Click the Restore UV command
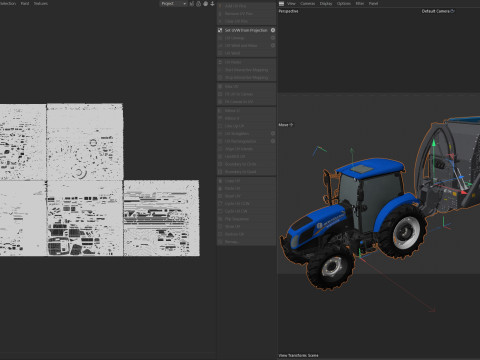Viewport: 480px width, 360px height. [x=246, y=234]
